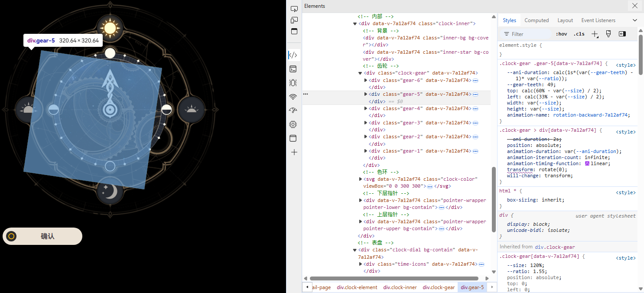This screenshot has width=644, height=293.
Task: Switch to the Event Listeners tab
Action: (598, 20)
